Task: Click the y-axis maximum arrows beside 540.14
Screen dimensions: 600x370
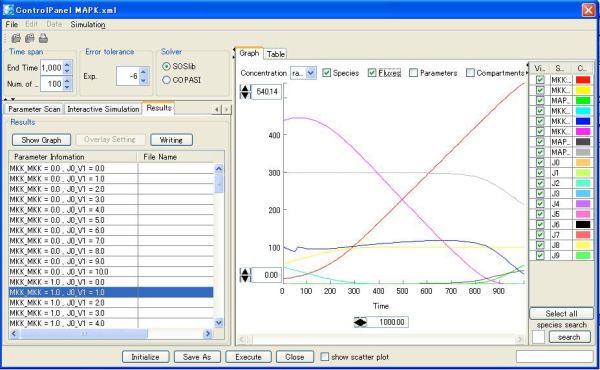Action: pos(245,91)
